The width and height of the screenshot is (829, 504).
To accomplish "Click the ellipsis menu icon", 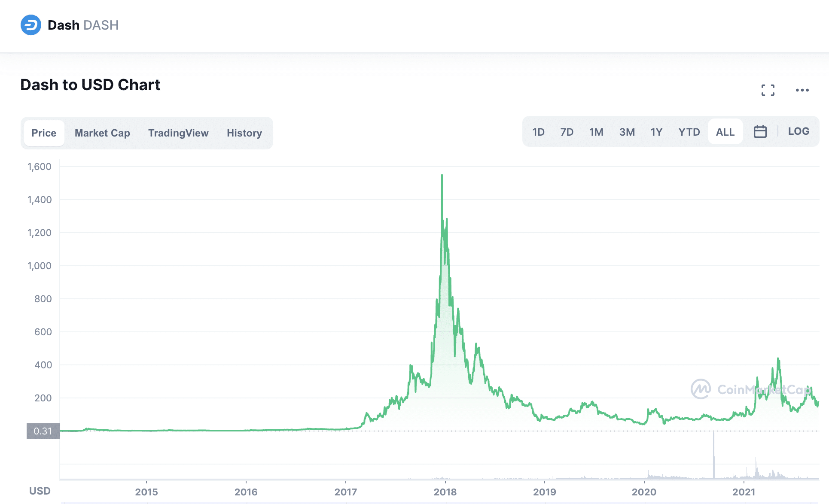I will 804,92.
